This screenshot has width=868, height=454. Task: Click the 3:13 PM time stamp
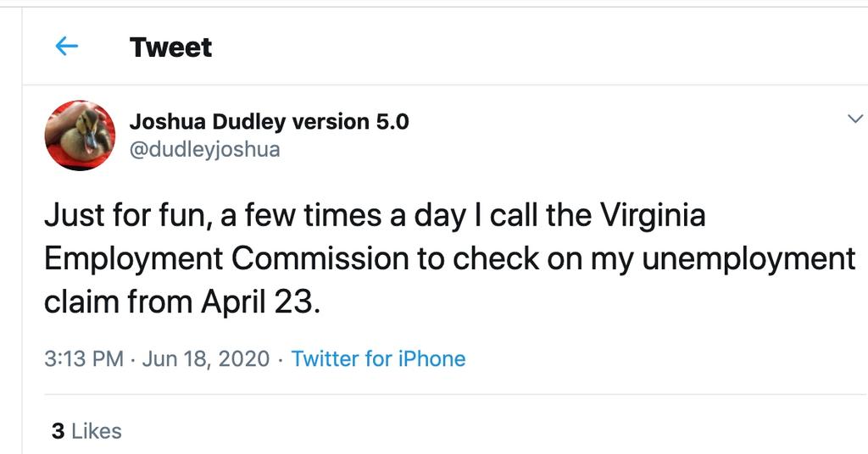(84, 358)
